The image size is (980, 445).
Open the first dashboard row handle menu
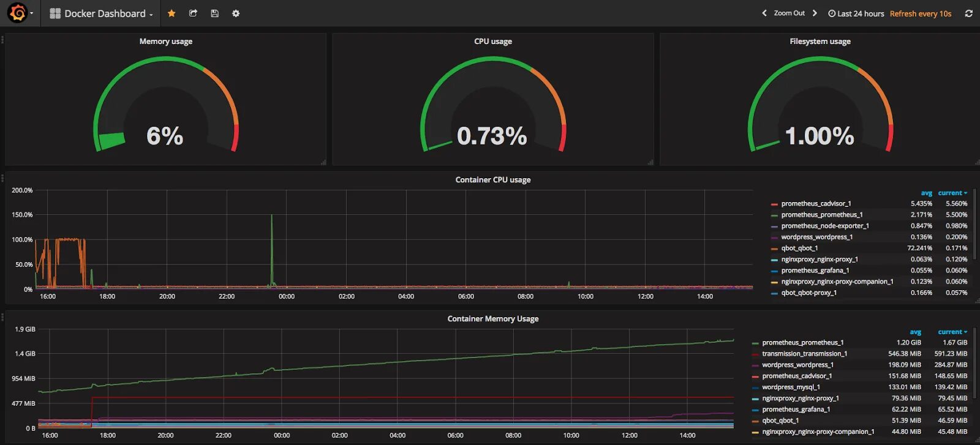[x=2, y=40]
